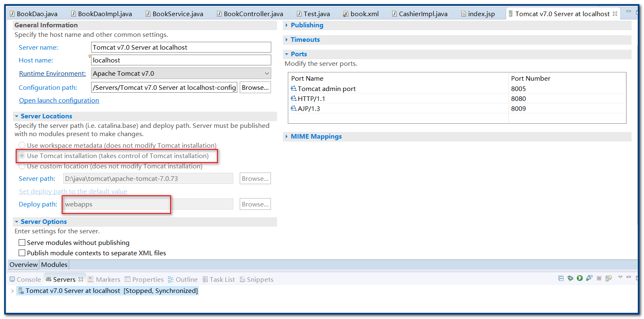Click Browse next to Server path
The width and height of the screenshot is (644, 319).
coord(255,178)
